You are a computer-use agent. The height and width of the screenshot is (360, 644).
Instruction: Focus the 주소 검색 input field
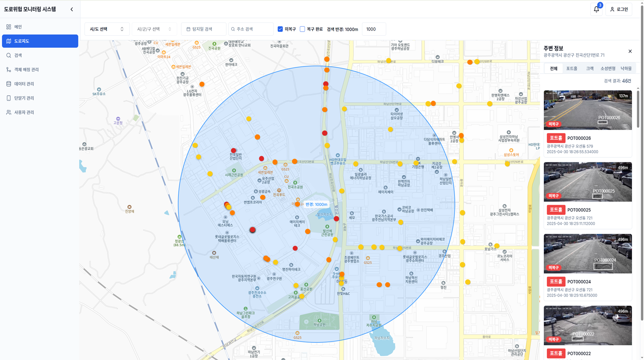tap(251, 29)
